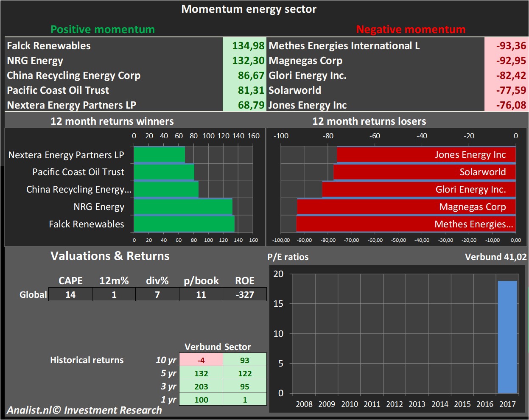Select the Jones Energy Inc red bar

coord(426,155)
